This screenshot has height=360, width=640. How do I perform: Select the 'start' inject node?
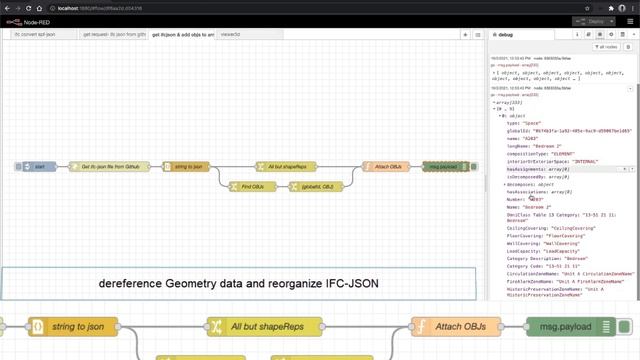point(39,167)
